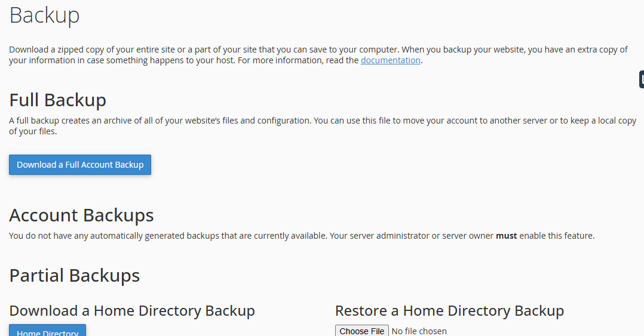644x336 pixels.
Task: Click the Partial Backups heading
Action: [74, 276]
